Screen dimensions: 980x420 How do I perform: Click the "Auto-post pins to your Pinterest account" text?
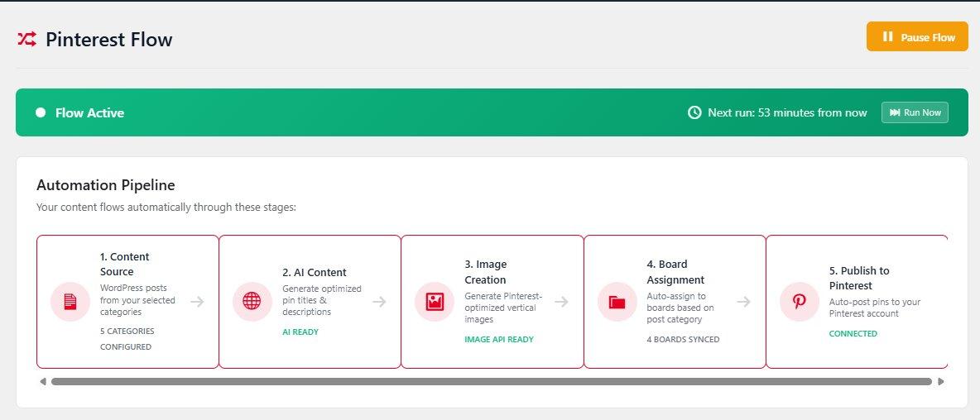tap(875, 308)
